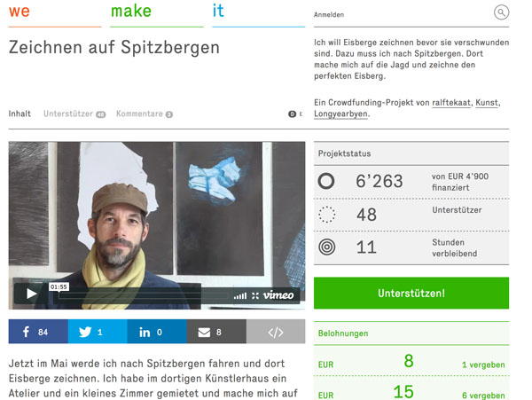The width and height of the screenshot is (532, 400).
Task: Switch language to D
Action: tap(292, 114)
